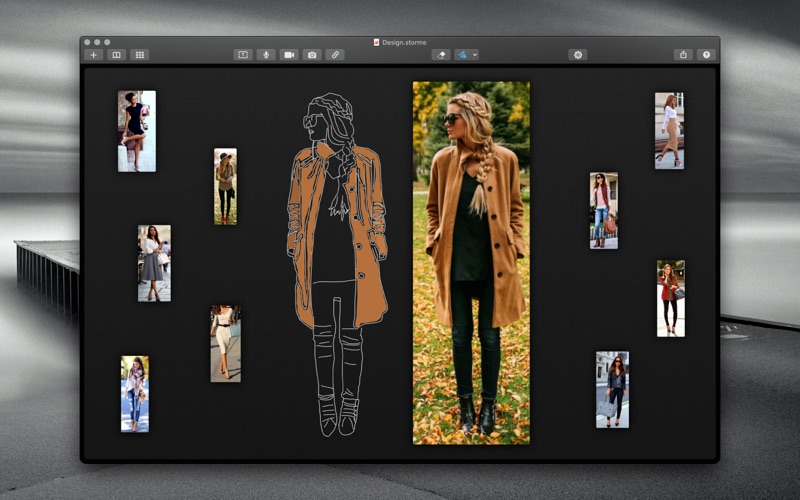Minimize the Design.storme window
800x500 pixels.
point(97,42)
